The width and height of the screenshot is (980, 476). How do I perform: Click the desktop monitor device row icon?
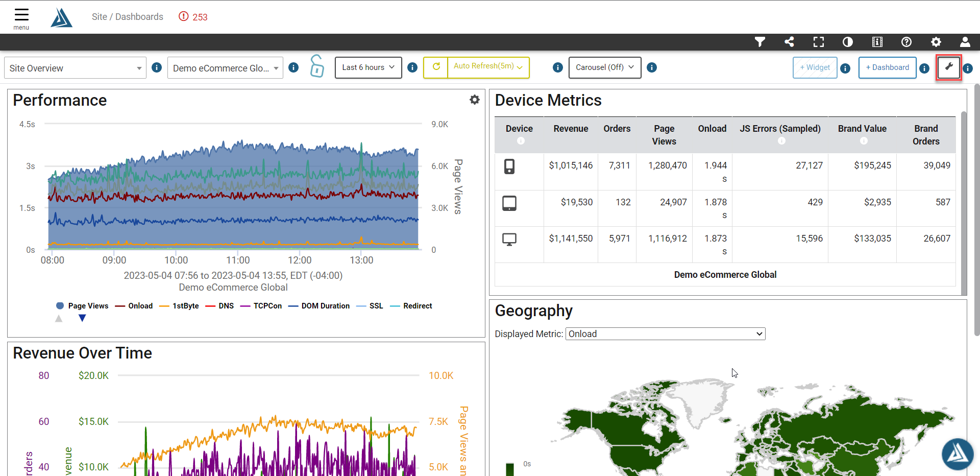click(x=509, y=240)
